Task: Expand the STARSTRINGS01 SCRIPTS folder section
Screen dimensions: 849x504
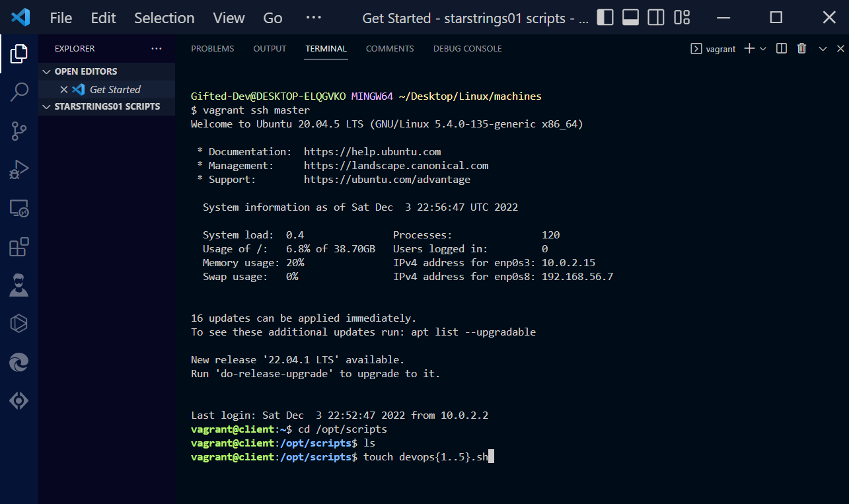Action: (x=106, y=106)
